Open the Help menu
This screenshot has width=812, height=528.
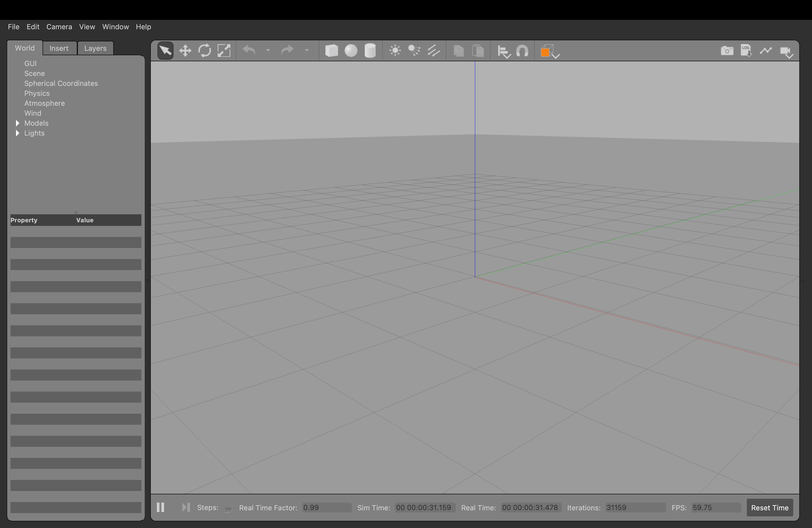tap(144, 27)
